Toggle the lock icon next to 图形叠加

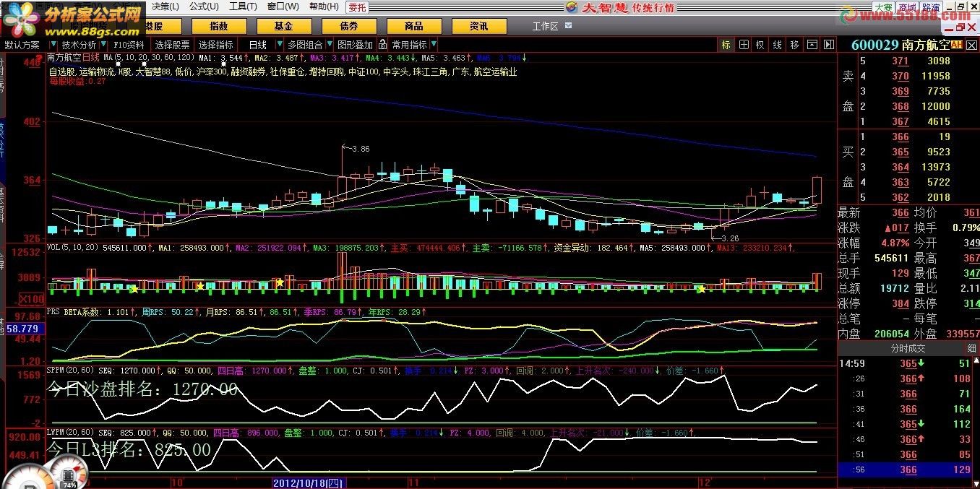pos(383,45)
